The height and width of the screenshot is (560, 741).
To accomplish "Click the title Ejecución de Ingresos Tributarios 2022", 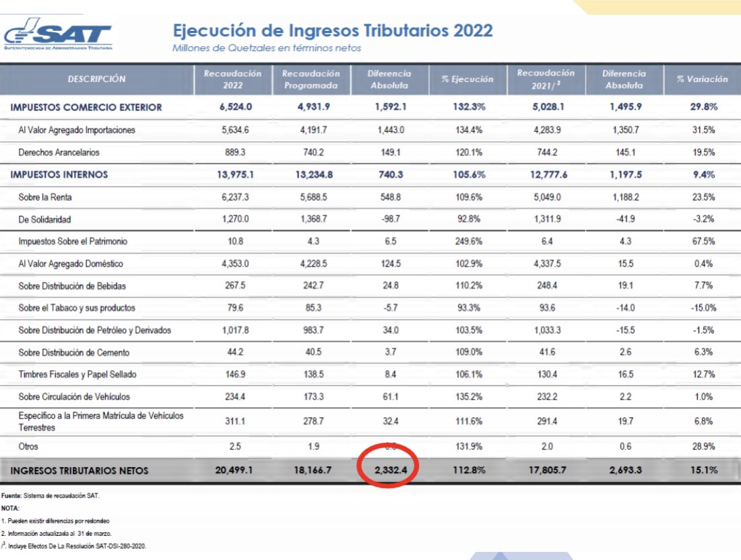I will click(x=333, y=31).
